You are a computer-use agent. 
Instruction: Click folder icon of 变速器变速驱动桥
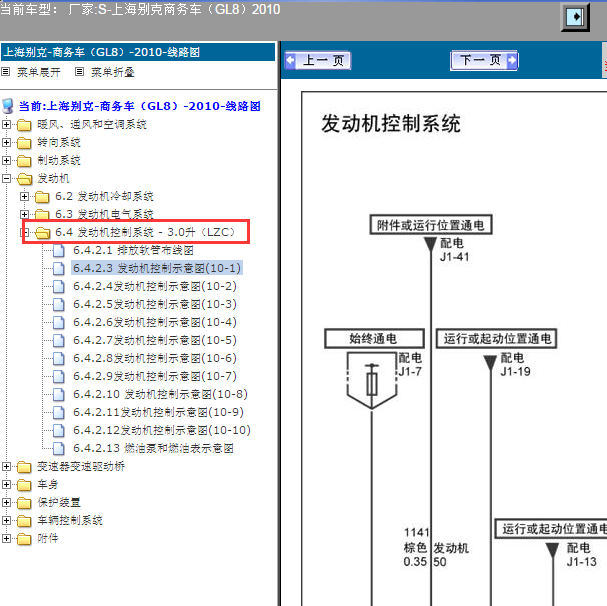[x=24, y=467]
